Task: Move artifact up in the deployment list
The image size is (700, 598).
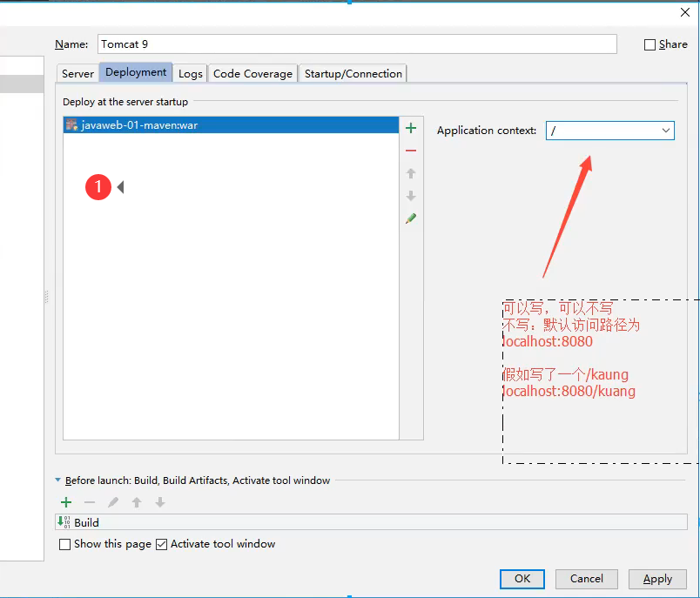Action: pos(411,173)
